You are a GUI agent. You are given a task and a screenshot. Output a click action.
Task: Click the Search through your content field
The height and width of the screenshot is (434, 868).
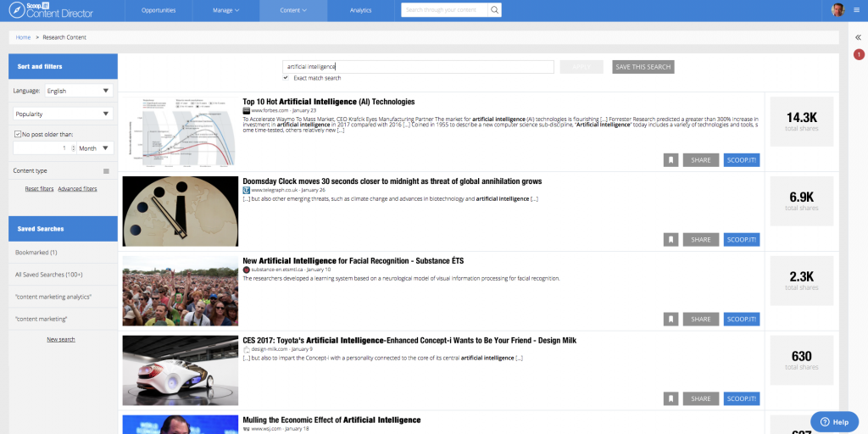444,10
